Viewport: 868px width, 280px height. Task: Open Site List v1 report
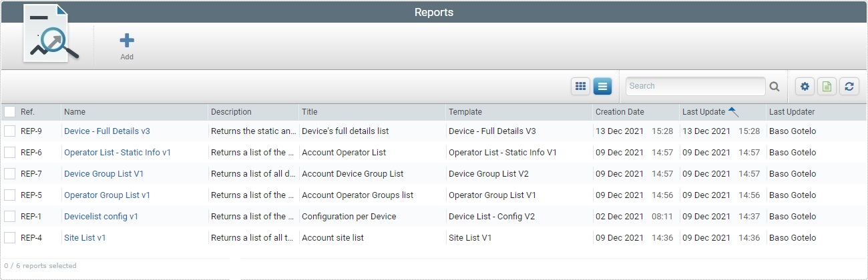click(85, 238)
